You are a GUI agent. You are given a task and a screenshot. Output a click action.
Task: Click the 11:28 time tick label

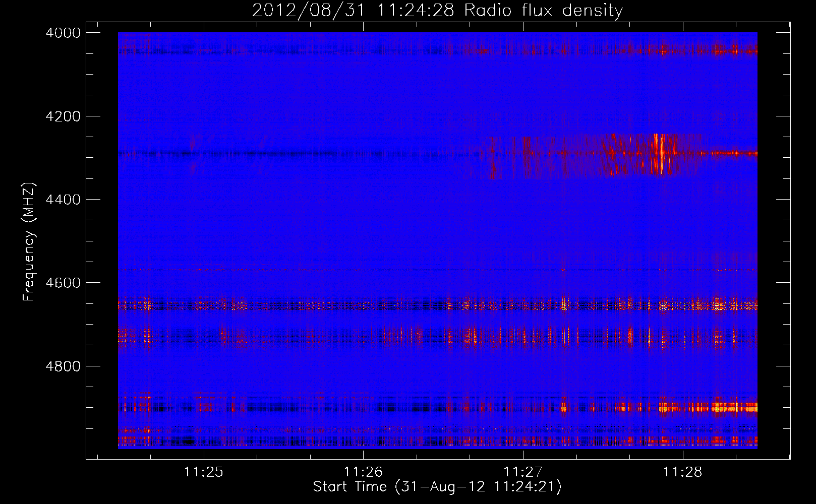682,472
